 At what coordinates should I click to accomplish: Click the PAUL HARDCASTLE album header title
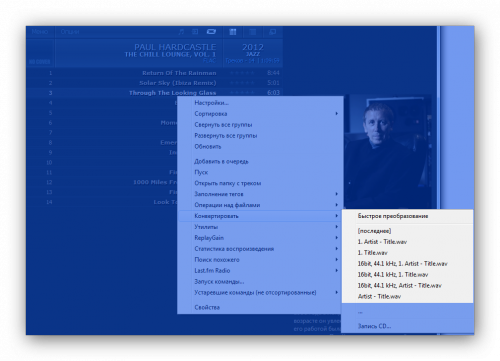pos(175,47)
